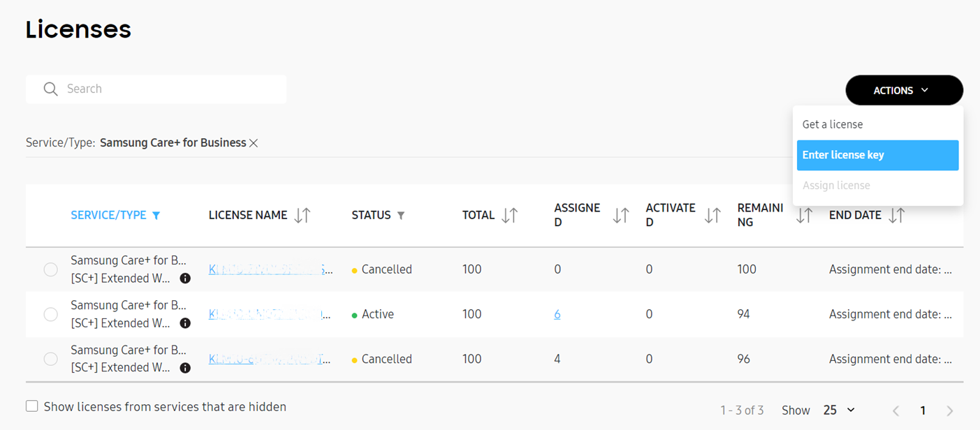This screenshot has height=430, width=980.
Task: Open the link showing 6 assigned licenses
Action: coord(557,314)
